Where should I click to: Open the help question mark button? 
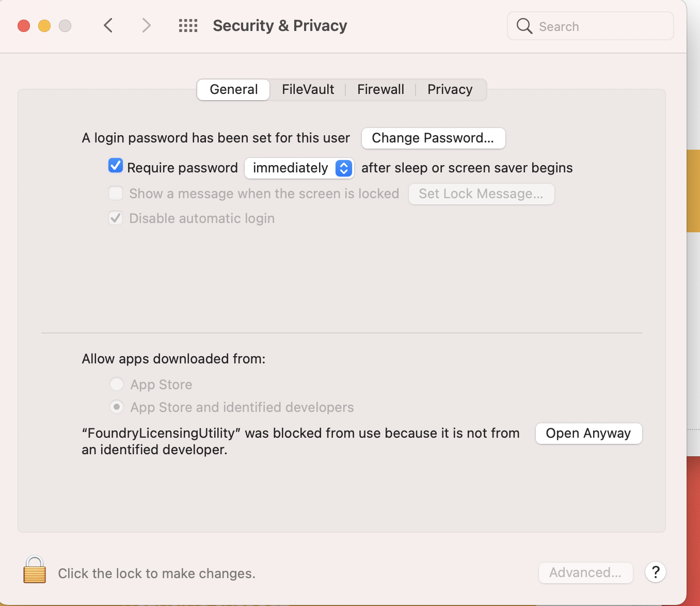pos(656,572)
